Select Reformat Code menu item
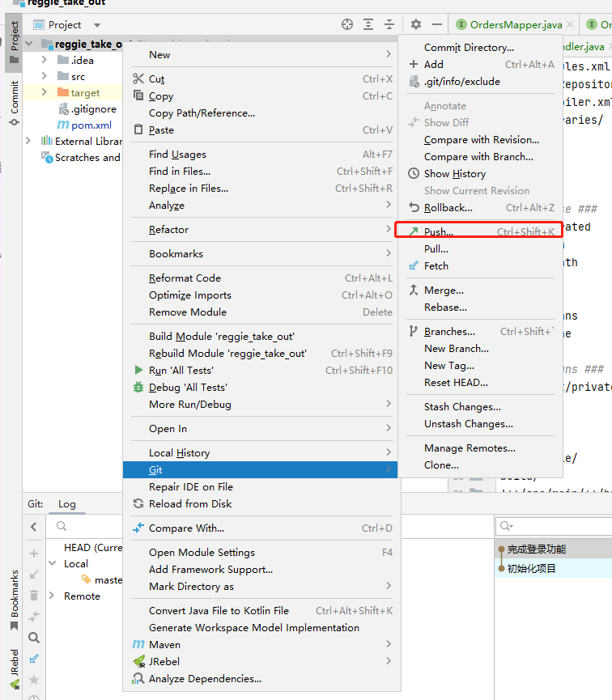The height and width of the screenshot is (700, 612). pos(261,278)
